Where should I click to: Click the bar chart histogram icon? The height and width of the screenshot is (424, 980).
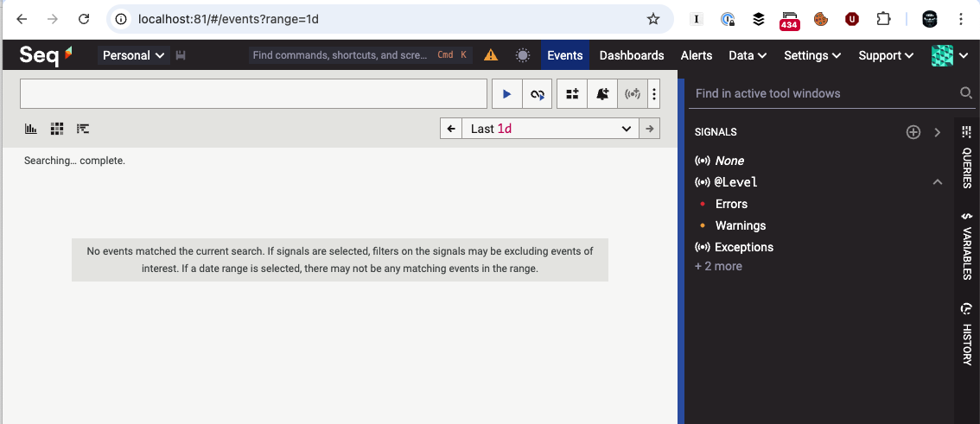pos(31,129)
